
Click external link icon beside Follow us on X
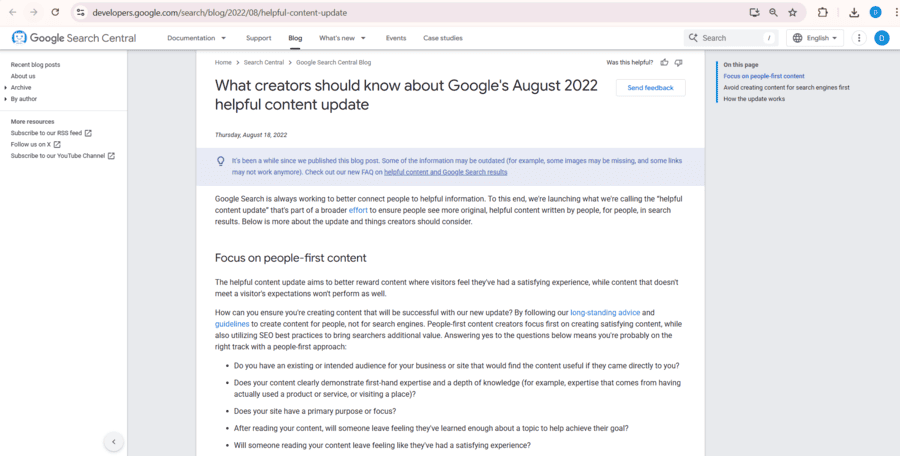coord(57,144)
